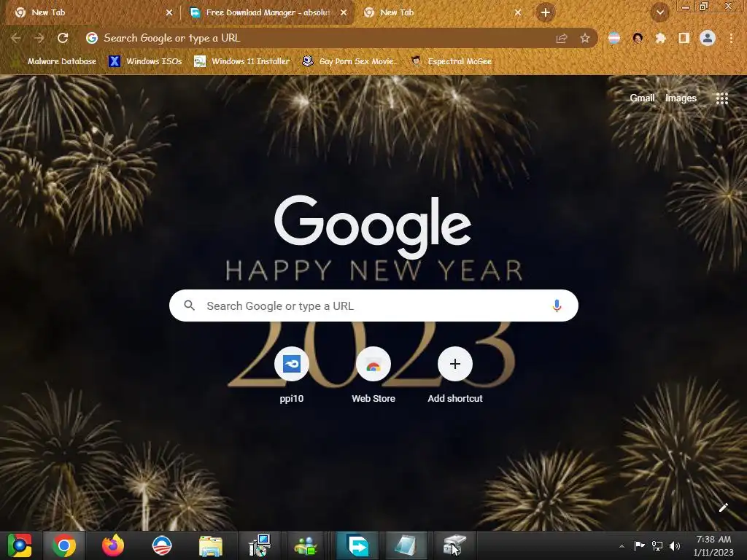Open volume speaker tray icon

coord(675,545)
